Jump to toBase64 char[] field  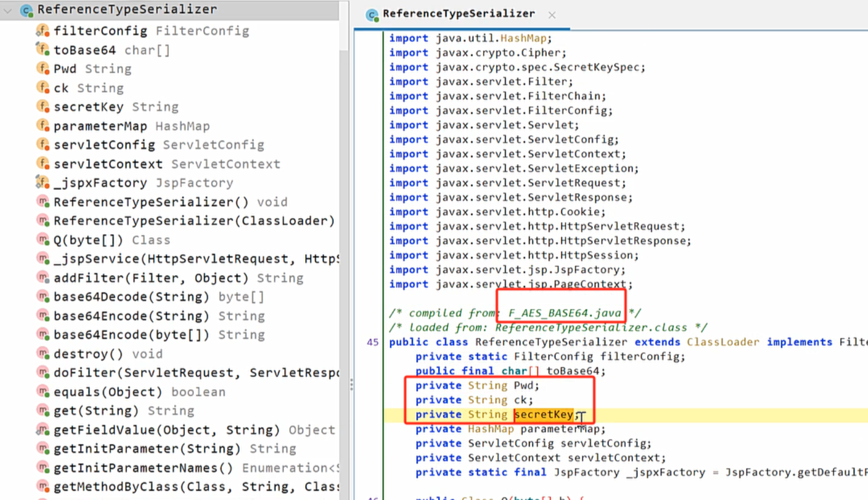112,50
